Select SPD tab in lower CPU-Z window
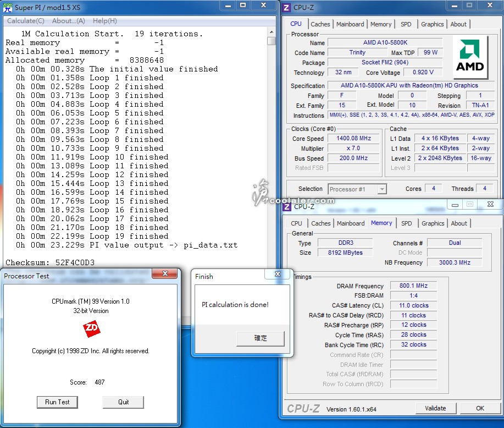This screenshot has width=504, height=428. (x=407, y=223)
